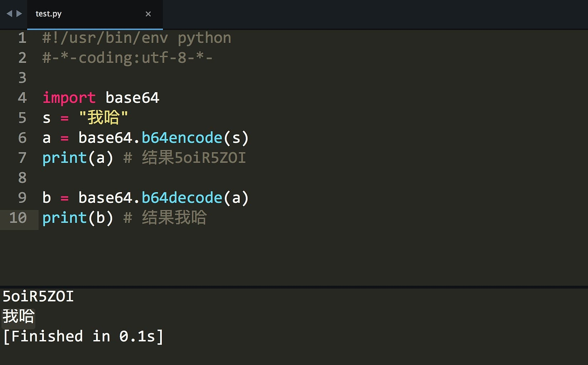Image resolution: width=588 pixels, height=365 pixels.
Task: Click the comment 结果5oiR5ZOI
Action: tap(194, 158)
